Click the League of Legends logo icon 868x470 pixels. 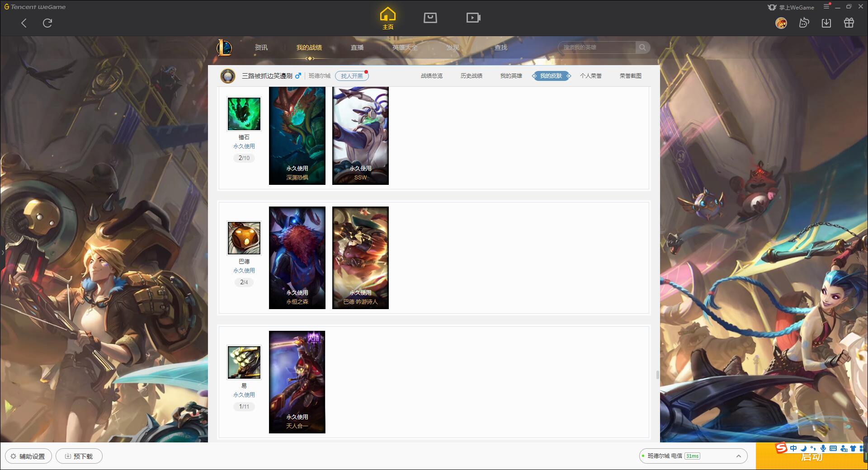[x=225, y=47]
